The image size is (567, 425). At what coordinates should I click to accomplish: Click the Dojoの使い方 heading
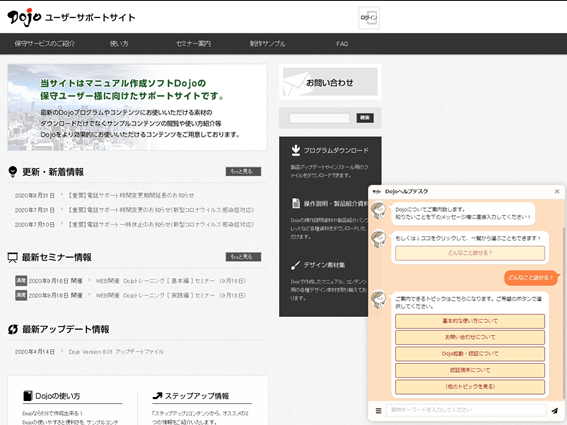click(x=58, y=396)
